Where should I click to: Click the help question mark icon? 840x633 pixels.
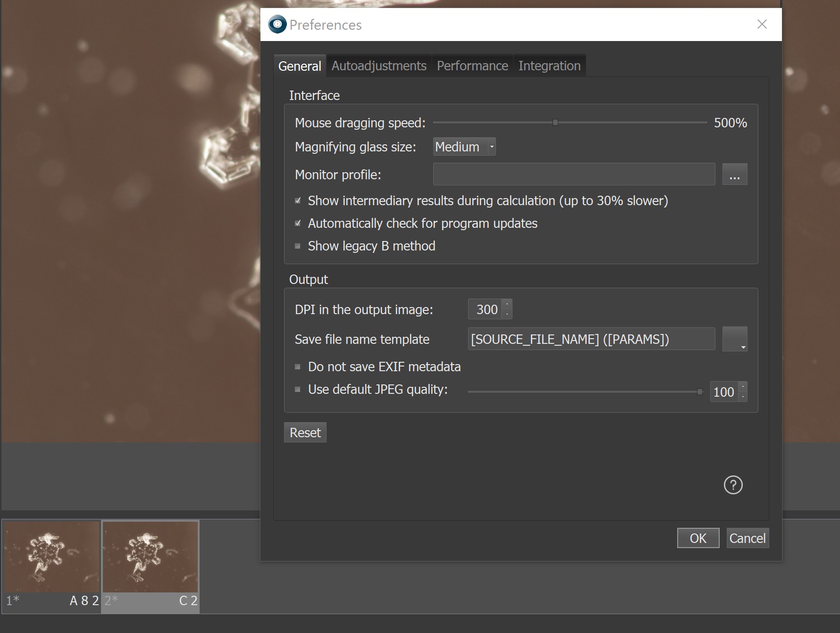(x=733, y=485)
